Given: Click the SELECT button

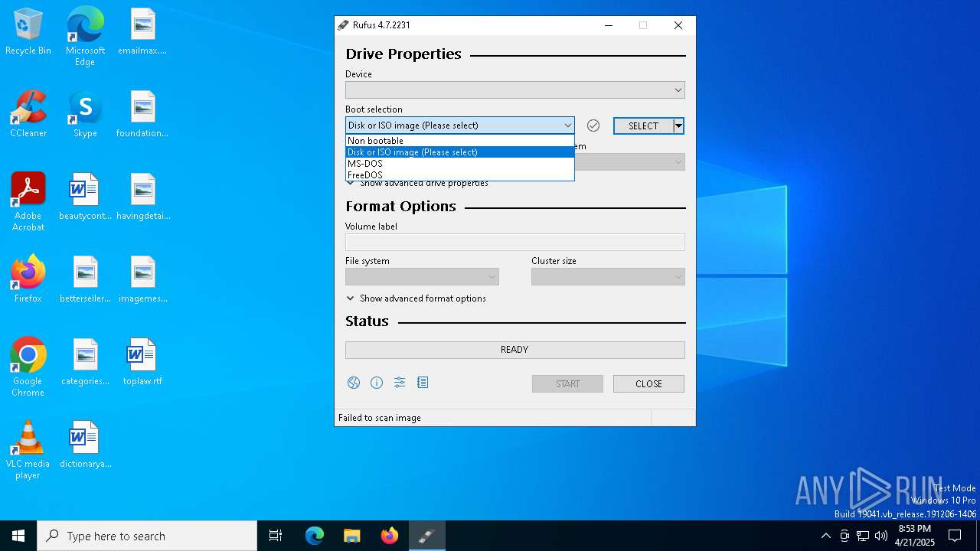Looking at the screenshot, I should tap(643, 126).
